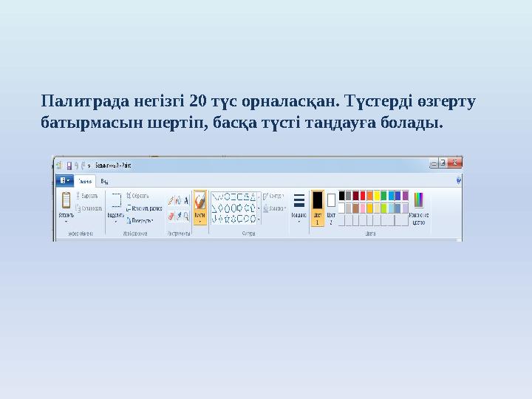Expand the arrow under Кисти
This screenshot has width=532, height=399.
199,222
